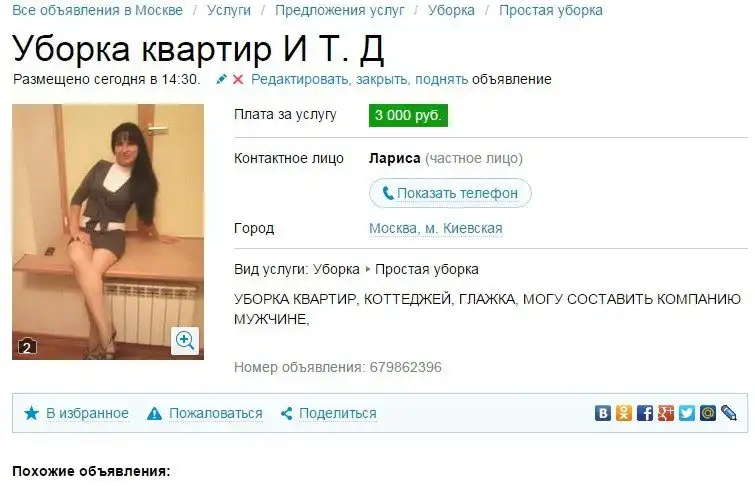The width and height of the screenshot is (755, 490).
Task: Click the red X close-listing icon
Action: click(x=238, y=79)
